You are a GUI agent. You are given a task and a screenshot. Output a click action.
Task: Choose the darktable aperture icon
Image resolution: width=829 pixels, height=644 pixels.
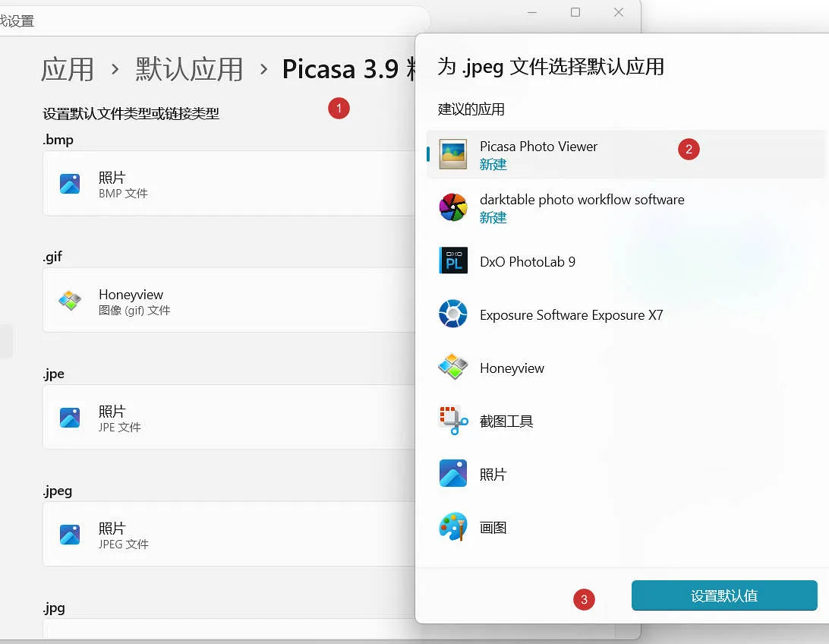click(453, 207)
